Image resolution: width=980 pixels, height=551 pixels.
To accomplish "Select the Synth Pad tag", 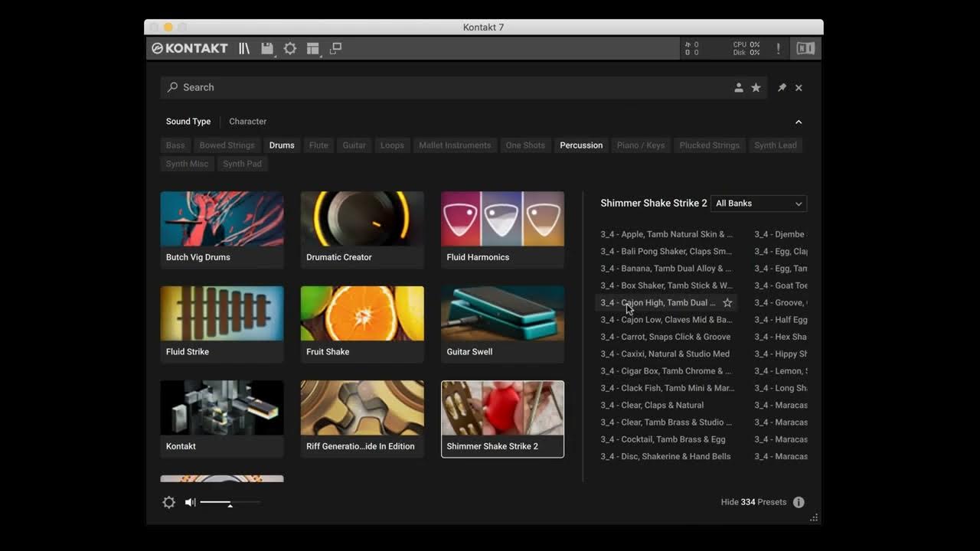I will (x=242, y=164).
